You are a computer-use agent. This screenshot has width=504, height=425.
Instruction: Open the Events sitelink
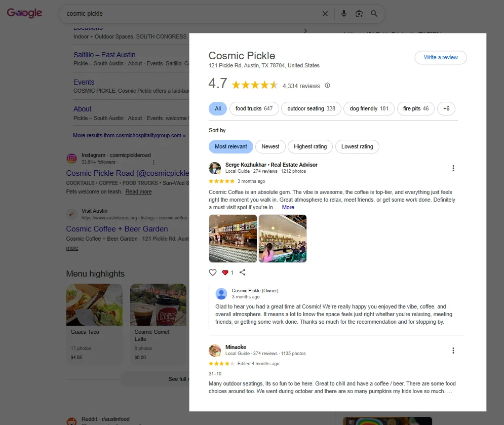click(x=84, y=82)
